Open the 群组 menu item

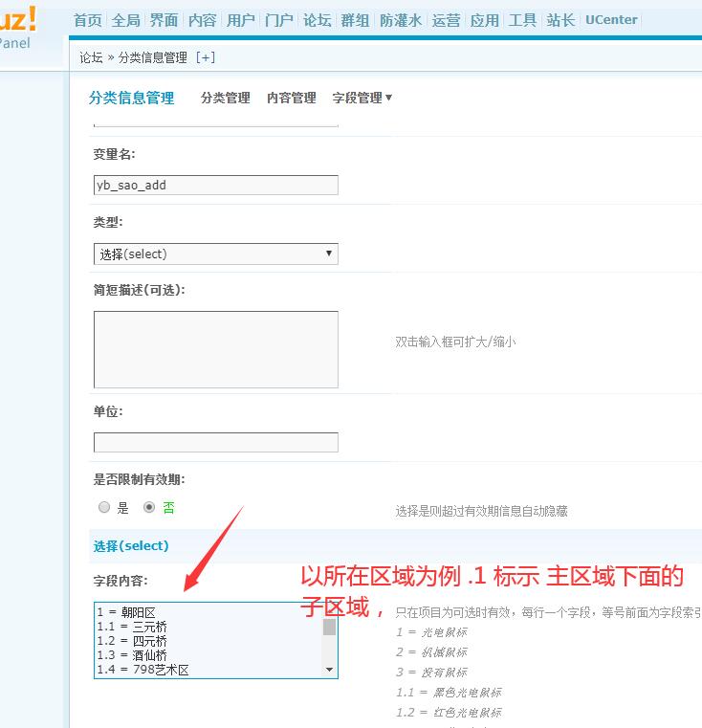(x=355, y=20)
